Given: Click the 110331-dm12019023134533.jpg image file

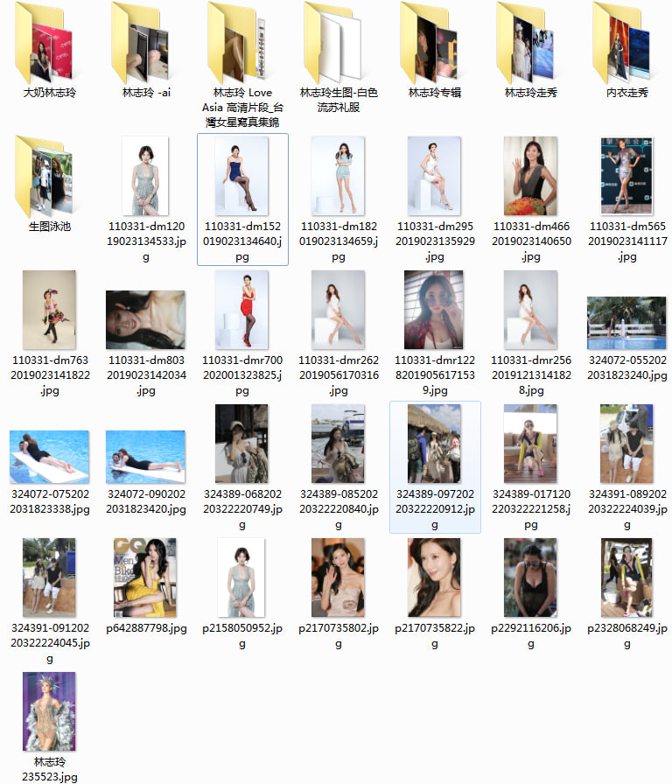Looking at the screenshot, I should point(146,176).
